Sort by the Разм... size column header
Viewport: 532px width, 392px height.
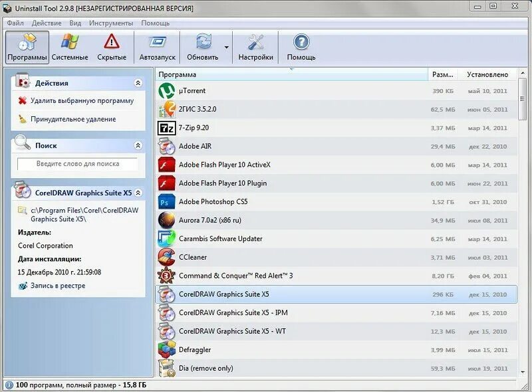pyautogui.click(x=443, y=74)
